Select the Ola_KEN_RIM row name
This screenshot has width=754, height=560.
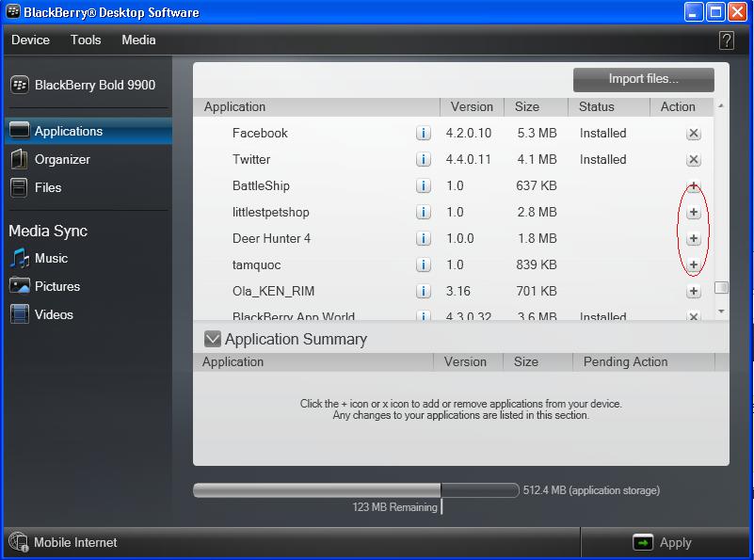tap(273, 292)
